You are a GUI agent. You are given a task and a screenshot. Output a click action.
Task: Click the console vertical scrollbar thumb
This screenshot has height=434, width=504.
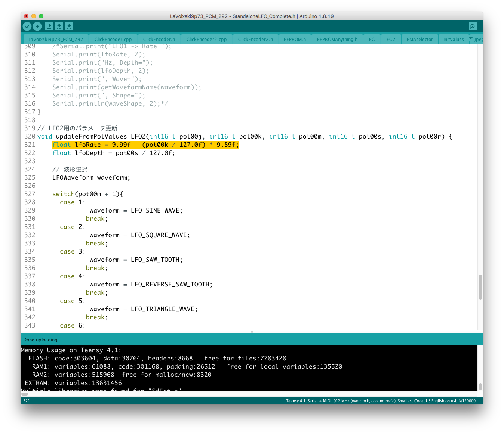[480, 386]
